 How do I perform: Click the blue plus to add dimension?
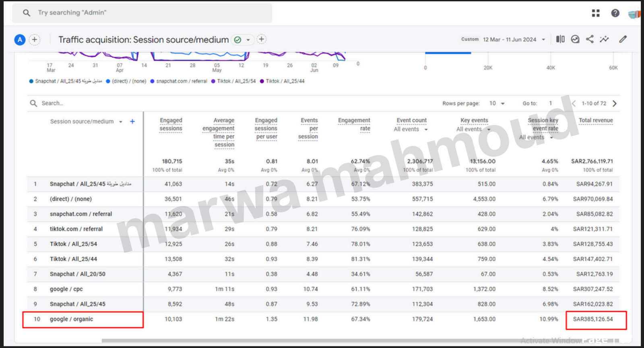tap(132, 121)
